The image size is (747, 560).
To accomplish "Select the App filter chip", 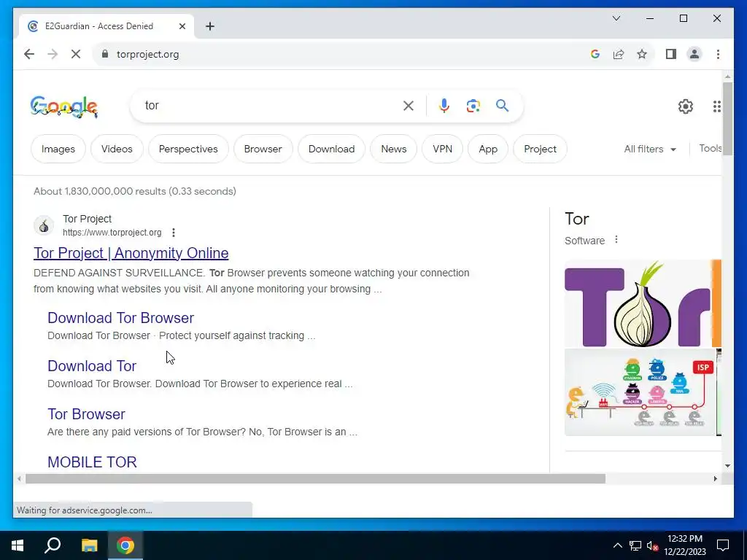I will pos(488,149).
